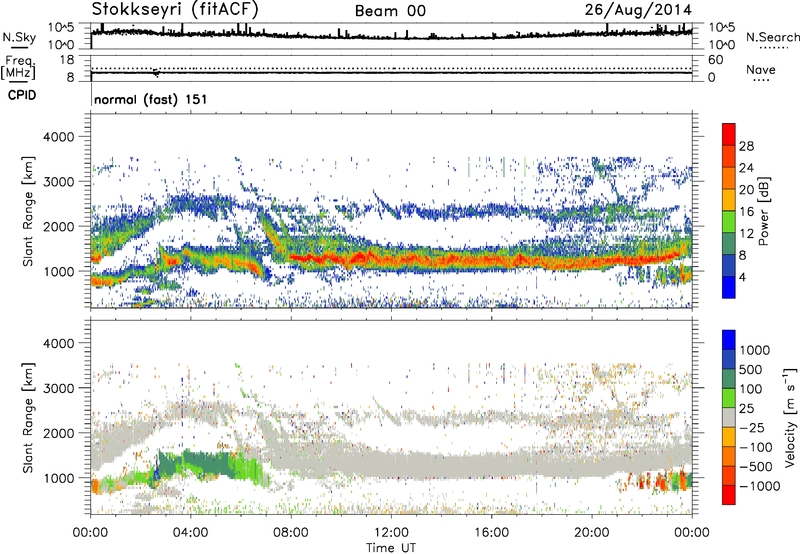Click the 'Nave' legend label
The image size is (800, 554).
[x=761, y=70]
